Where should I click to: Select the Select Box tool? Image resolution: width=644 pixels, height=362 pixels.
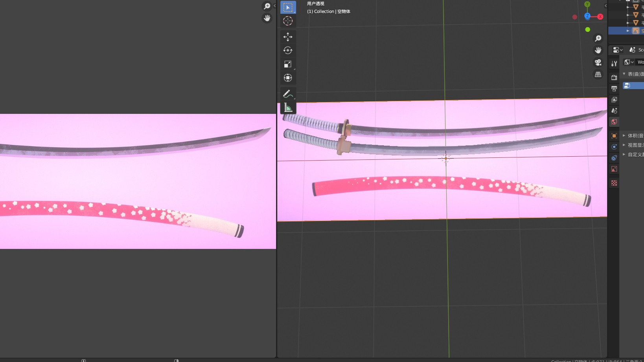click(x=288, y=7)
